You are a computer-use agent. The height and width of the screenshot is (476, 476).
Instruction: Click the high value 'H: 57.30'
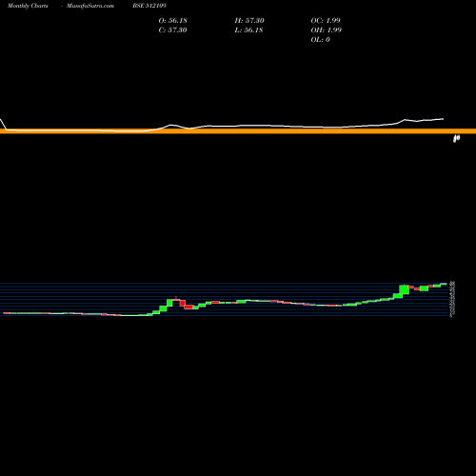[x=249, y=20]
